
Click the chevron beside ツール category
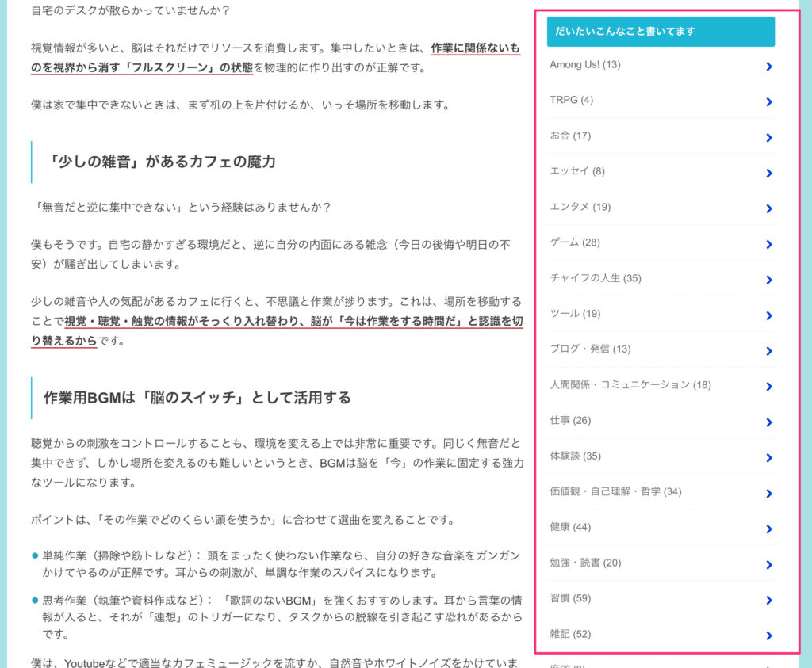768,316
